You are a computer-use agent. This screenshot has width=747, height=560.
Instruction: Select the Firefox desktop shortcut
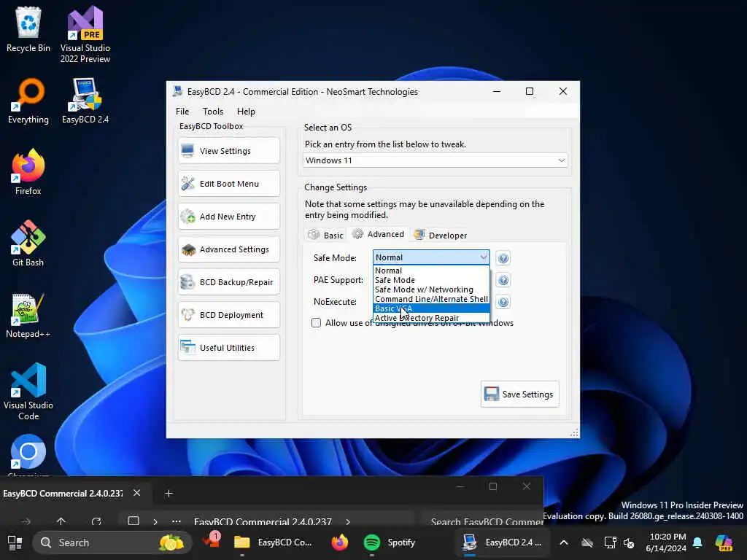pyautogui.click(x=28, y=172)
